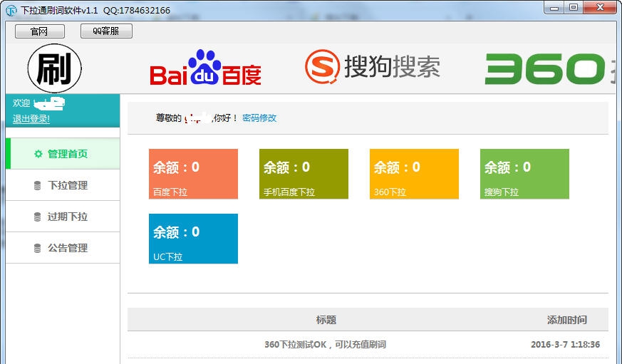Click database icon beside 下拉管理
Viewport: 622px width, 364px height.
coord(37,185)
